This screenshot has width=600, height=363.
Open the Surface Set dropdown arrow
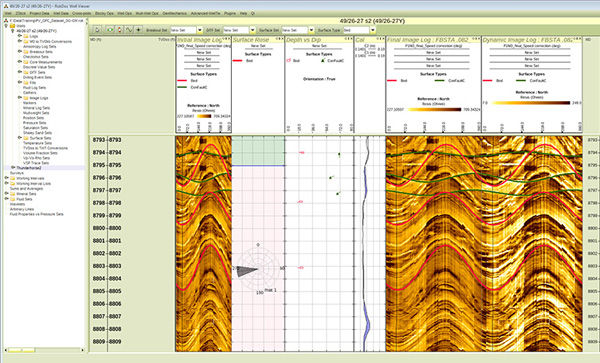[311, 30]
